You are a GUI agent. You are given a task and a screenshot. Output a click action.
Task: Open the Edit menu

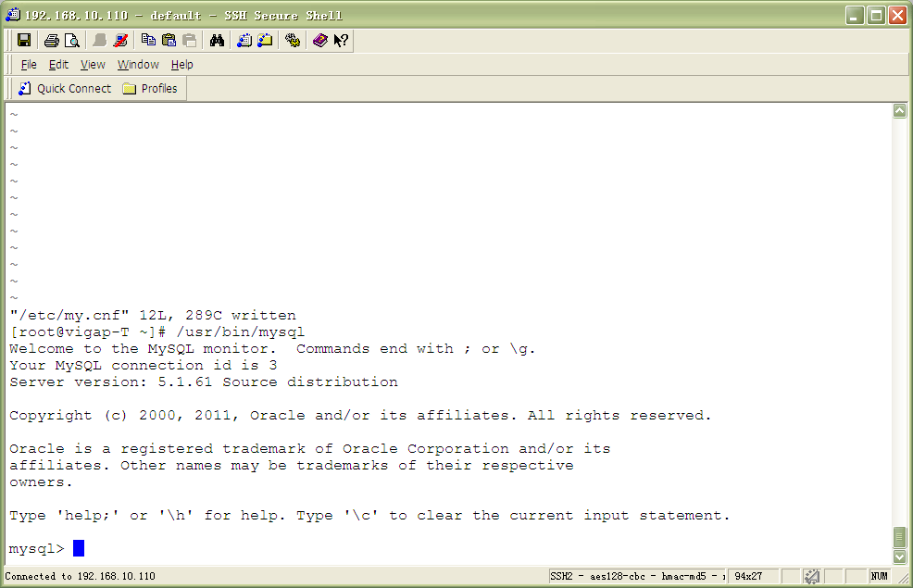[58, 65]
